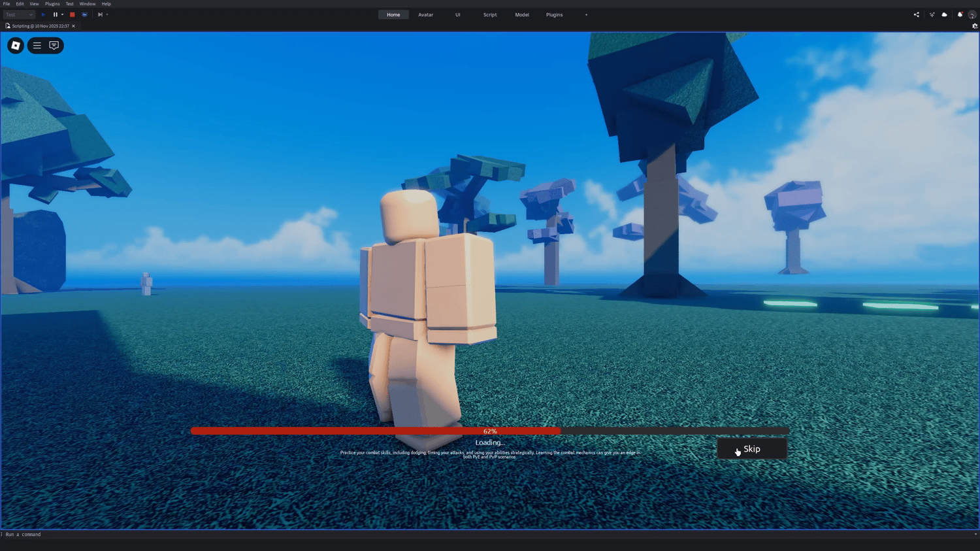Image resolution: width=980 pixels, height=551 pixels.
Task: Open the Edit menu
Action: [x=20, y=4]
